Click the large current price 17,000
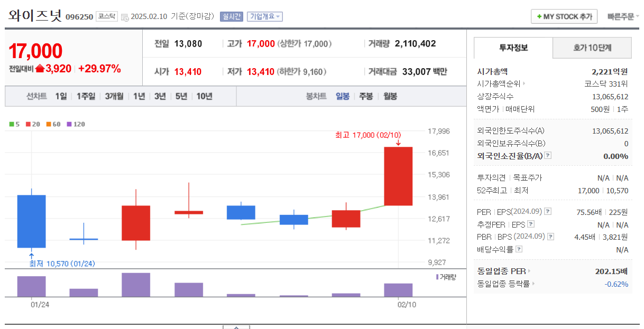The width and height of the screenshot is (644, 329). click(35, 51)
